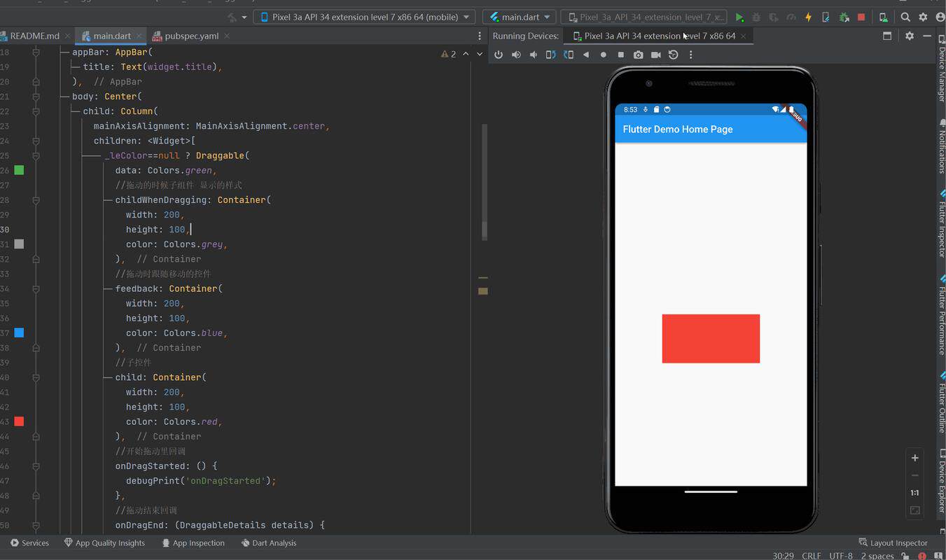This screenshot has width=946, height=560.
Task: Open device selector Pixel 3a dropdown
Action: [x=364, y=17]
